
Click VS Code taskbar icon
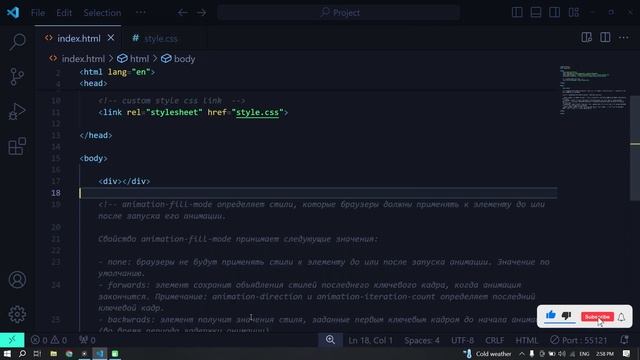point(100,353)
